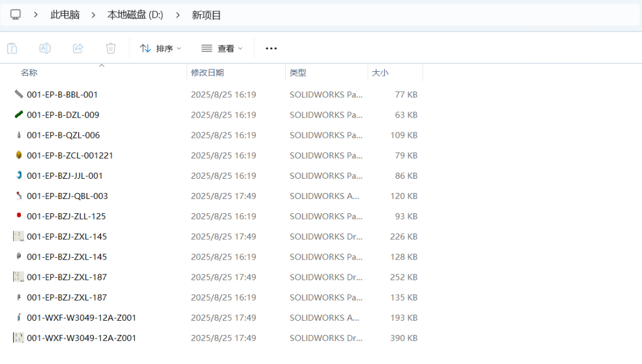The height and width of the screenshot is (364, 642).
Task: Sort files by the 修改日期 column header
Action: 207,72
